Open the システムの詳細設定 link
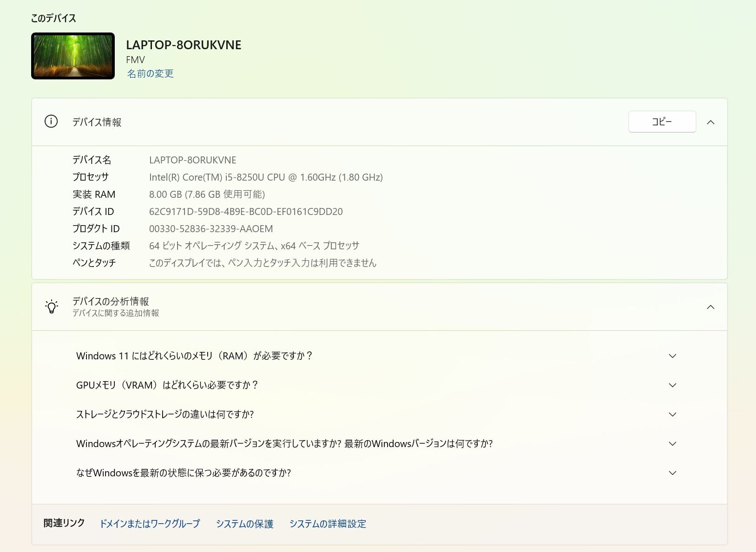Viewport: 756px width, 552px height. pos(328,524)
